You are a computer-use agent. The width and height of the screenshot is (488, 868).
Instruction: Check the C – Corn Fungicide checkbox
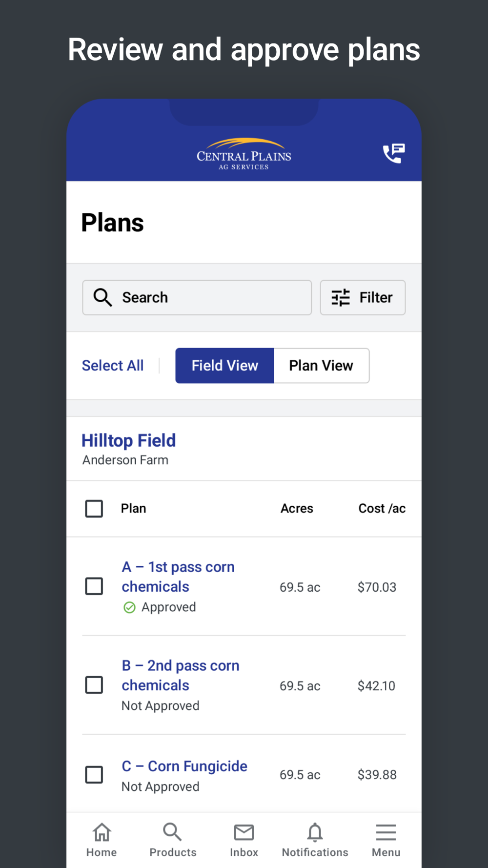(94, 774)
